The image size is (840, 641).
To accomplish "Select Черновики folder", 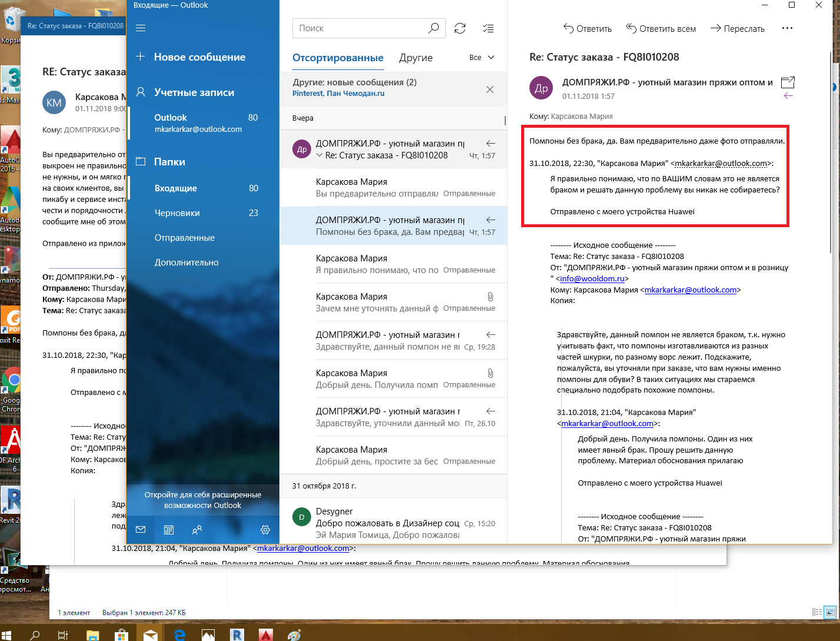I will point(204,213).
